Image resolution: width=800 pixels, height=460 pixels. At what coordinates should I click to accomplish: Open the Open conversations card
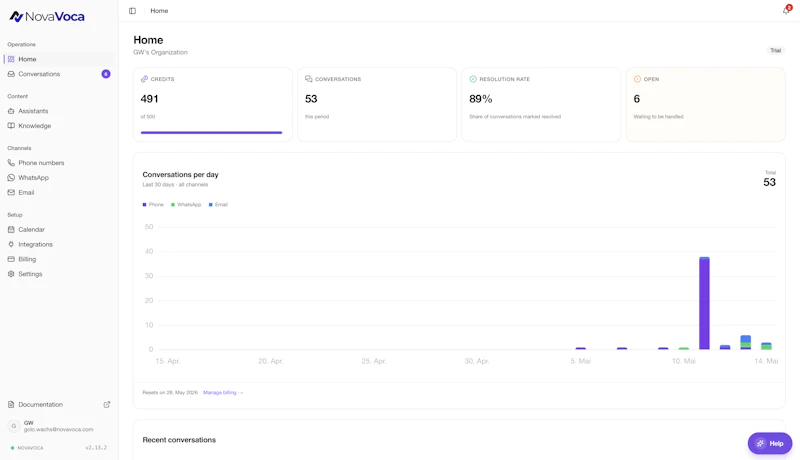point(706,105)
